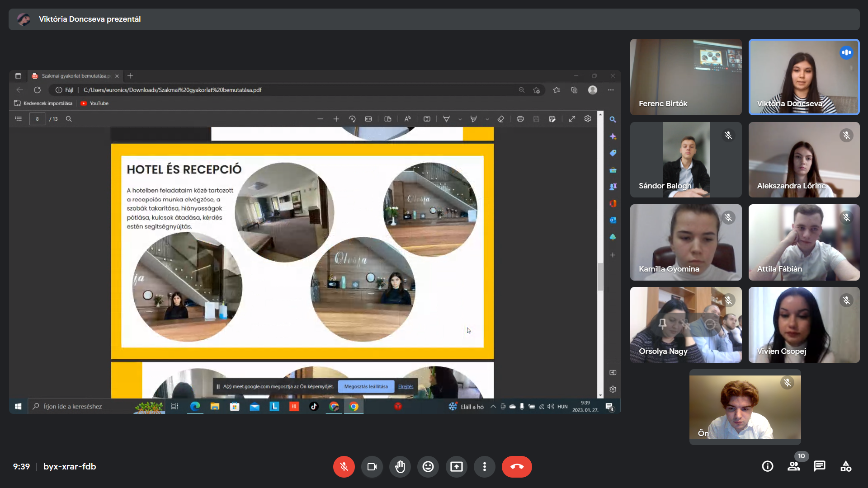Image resolution: width=868 pixels, height=488 pixels.
Task: Expand hidden system tray icons
Action: (x=493, y=407)
